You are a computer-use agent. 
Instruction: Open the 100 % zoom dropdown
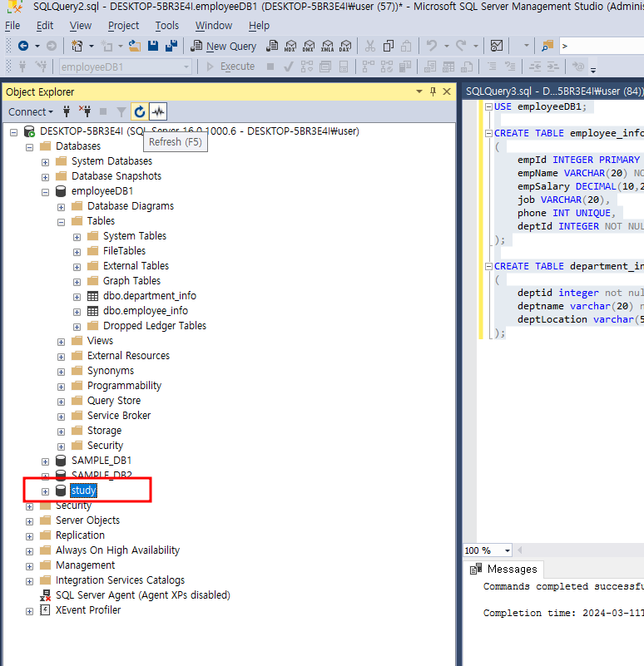point(508,551)
